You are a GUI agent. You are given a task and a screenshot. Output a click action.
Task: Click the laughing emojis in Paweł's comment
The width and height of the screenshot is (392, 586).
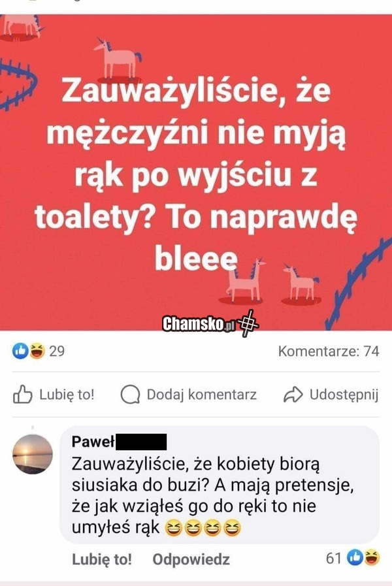[x=203, y=528]
